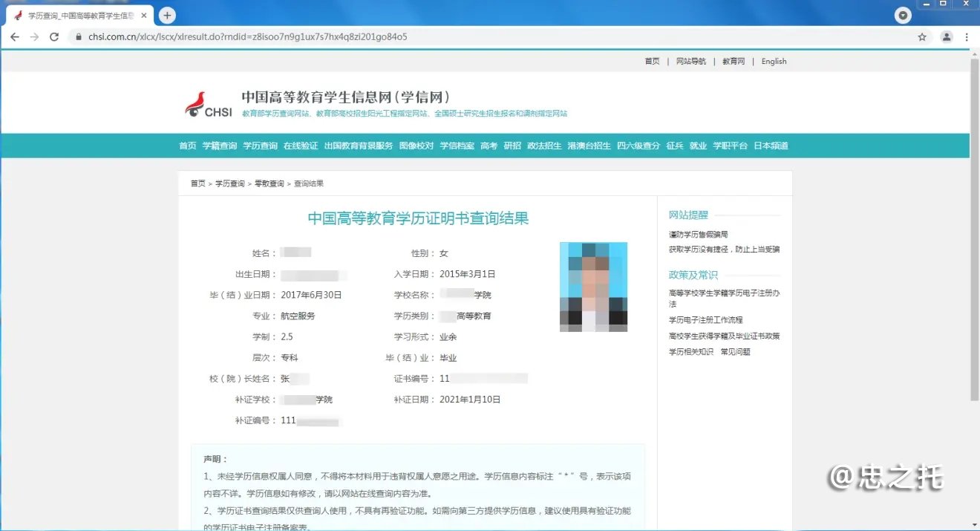Image resolution: width=980 pixels, height=531 pixels.
Task: Open a new tab with plus button
Action: pyautogui.click(x=168, y=15)
